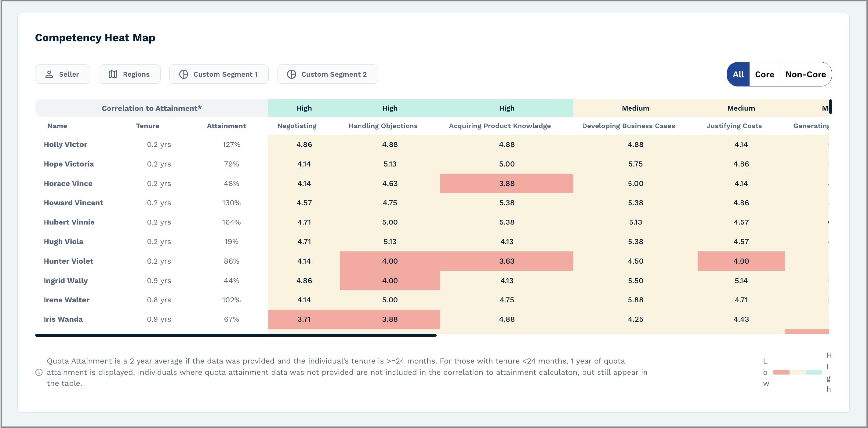Viewport: 868px width, 428px height.
Task: Click the Seller person icon
Action: [49, 74]
